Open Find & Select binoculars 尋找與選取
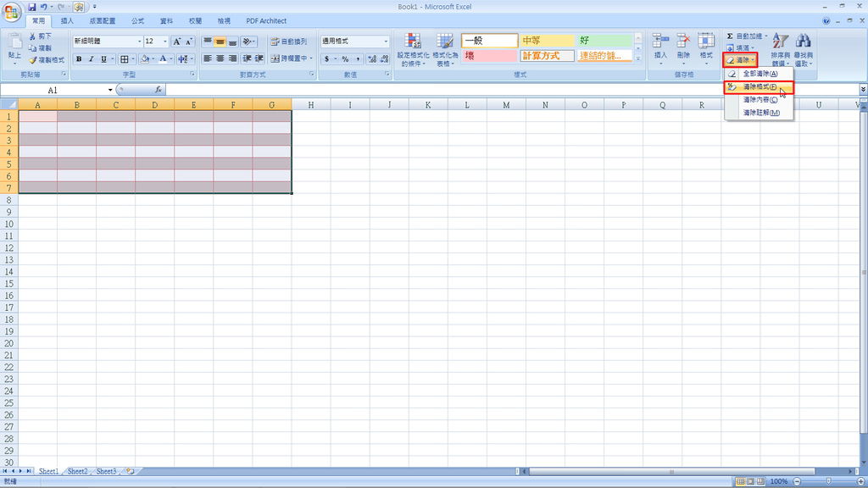The height and width of the screenshot is (488, 868). point(804,49)
